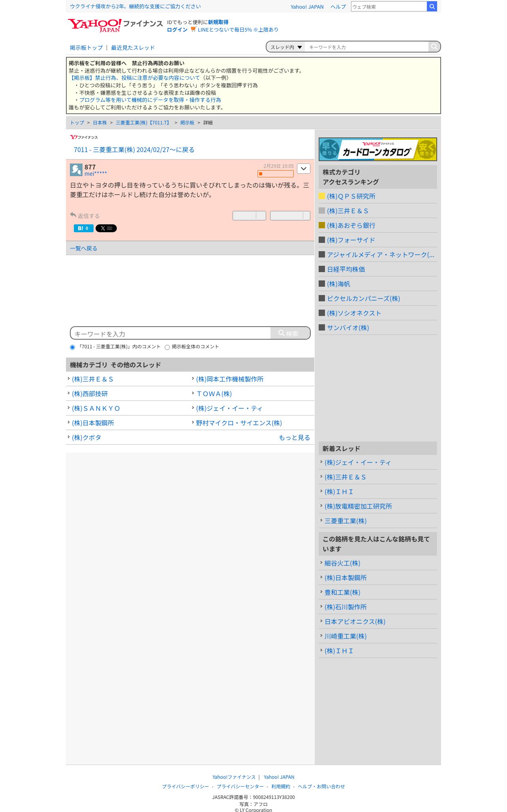The width and height of the screenshot is (507, 812).
Task: Click the yellow swatch beside (株)QPS研究所
Action: click(322, 196)
